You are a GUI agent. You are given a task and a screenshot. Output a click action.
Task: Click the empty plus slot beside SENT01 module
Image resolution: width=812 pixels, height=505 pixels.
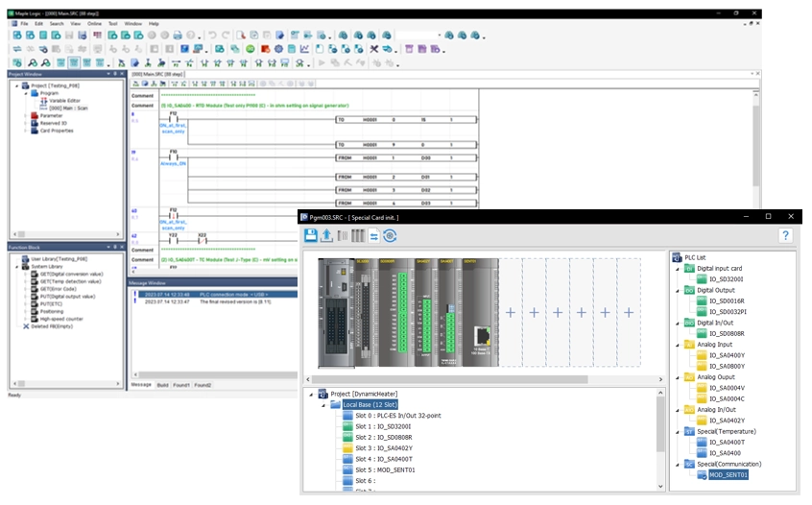(511, 312)
